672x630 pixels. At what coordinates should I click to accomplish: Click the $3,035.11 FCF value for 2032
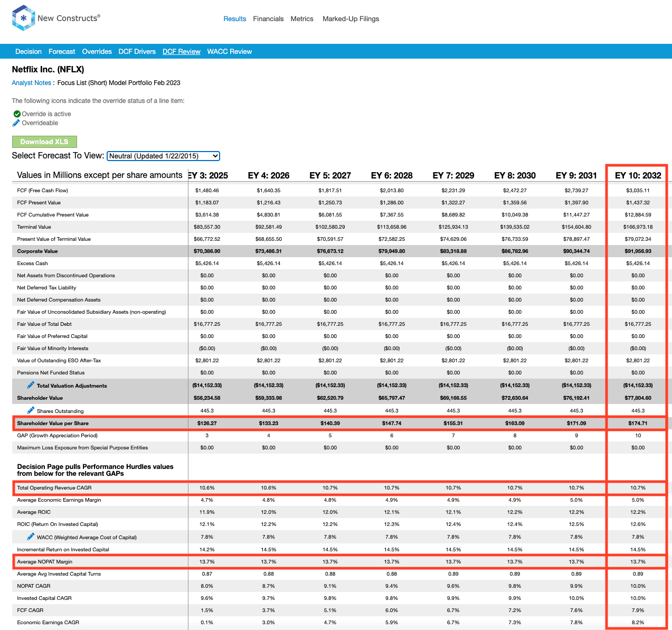(638, 191)
